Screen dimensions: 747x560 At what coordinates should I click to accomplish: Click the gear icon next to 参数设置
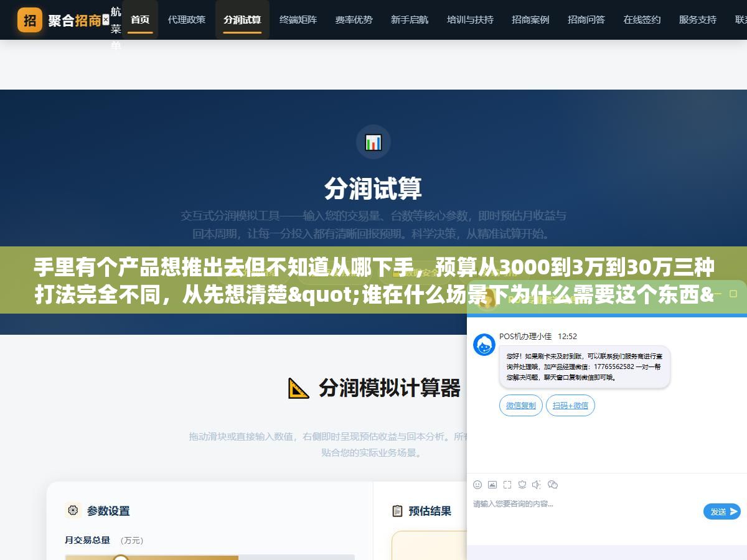[x=73, y=510]
